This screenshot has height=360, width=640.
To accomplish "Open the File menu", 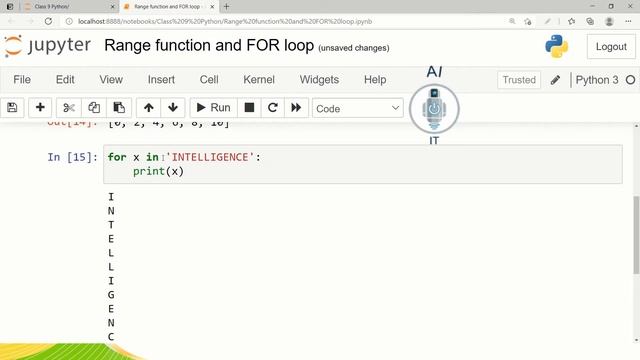I will [x=22, y=80].
